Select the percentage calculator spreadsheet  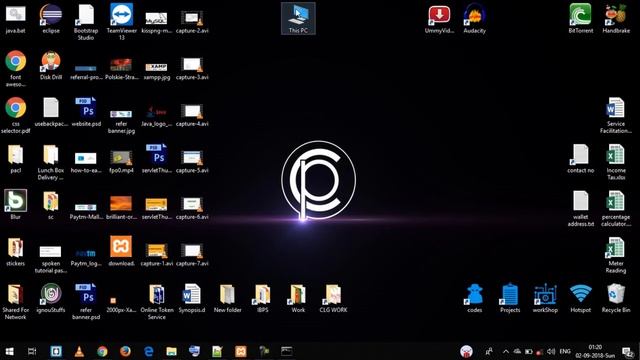(x=616, y=209)
